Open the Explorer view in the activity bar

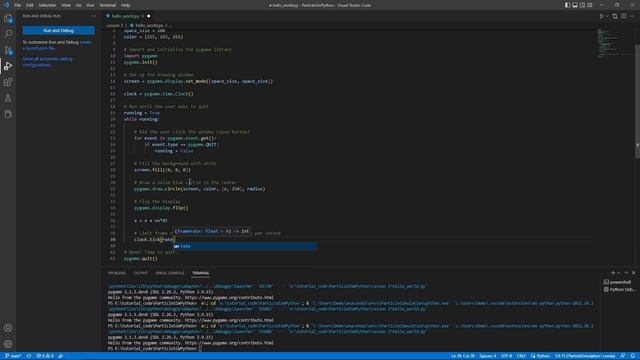click(8, 18)
